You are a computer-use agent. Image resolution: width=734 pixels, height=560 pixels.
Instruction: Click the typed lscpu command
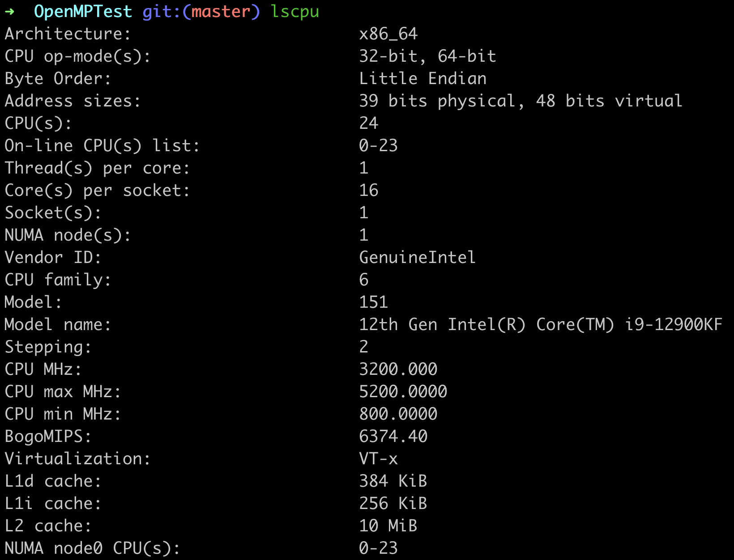click(x=295, y=12)
